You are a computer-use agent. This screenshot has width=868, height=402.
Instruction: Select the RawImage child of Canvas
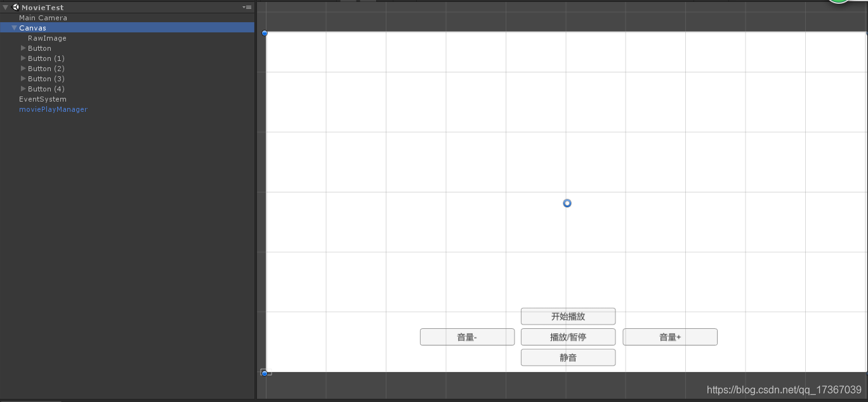tap(47, 37)
